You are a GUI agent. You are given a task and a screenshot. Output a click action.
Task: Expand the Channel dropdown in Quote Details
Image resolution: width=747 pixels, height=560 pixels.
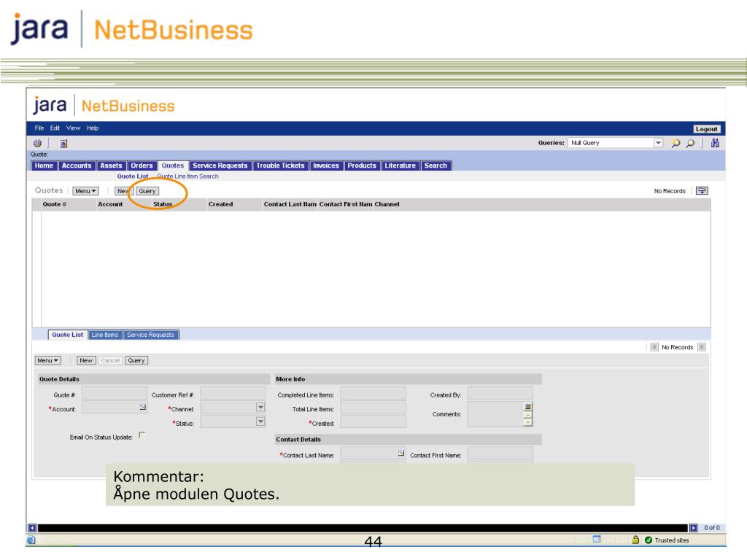click(260, 407)
